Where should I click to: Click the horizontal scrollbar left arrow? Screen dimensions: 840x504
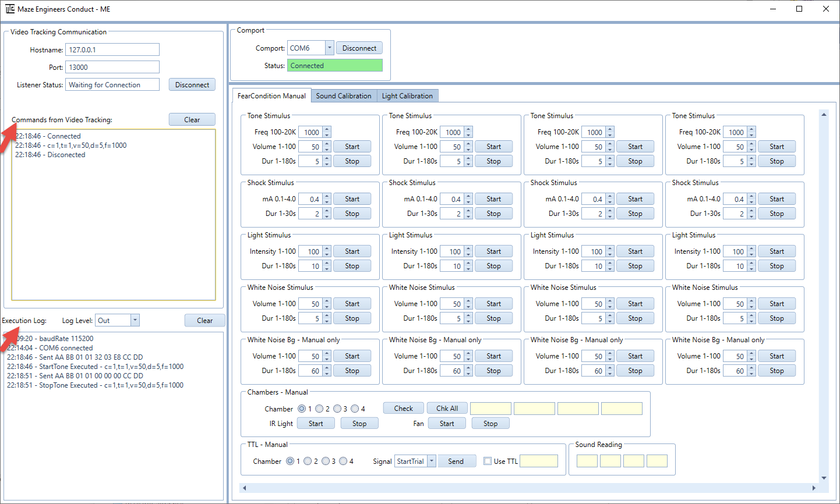click(x=245, y=488)
